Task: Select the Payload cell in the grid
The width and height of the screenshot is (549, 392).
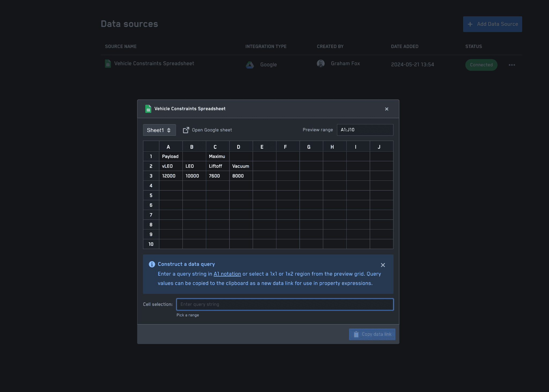Action: [171, 156]
